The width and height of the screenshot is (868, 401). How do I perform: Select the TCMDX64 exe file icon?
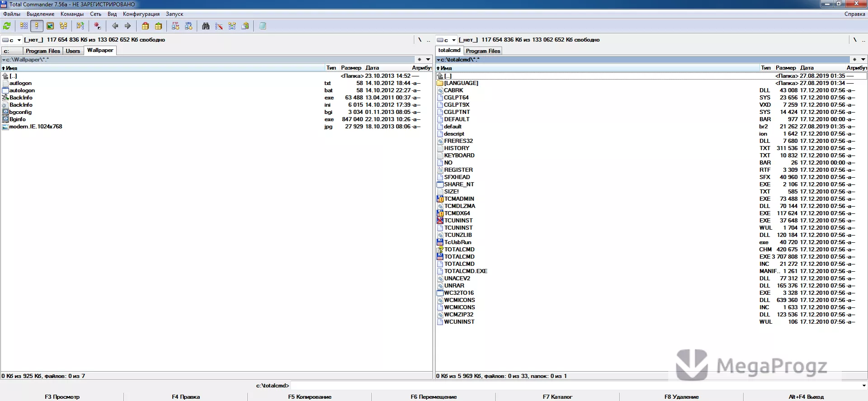(x=440, y=213)
